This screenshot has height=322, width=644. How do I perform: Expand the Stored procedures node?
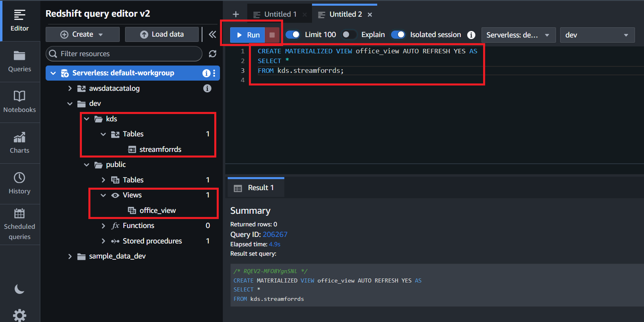(x=103, y=241)
